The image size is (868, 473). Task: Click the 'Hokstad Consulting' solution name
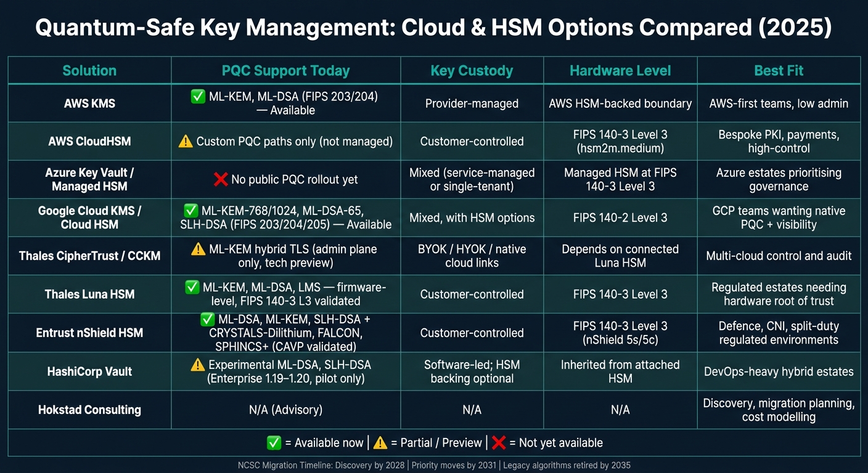pyautogui.click(x=89, y=410)
